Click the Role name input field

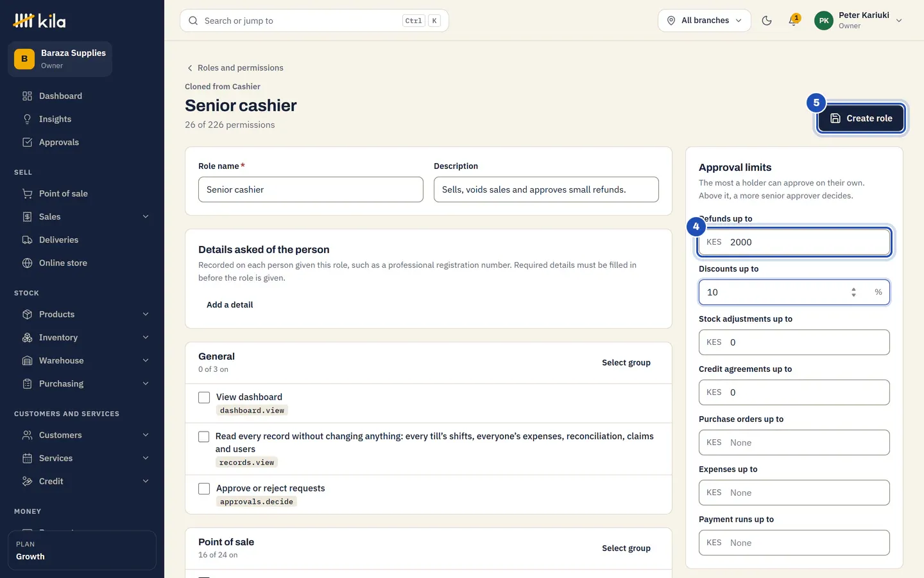pos(311,189)
